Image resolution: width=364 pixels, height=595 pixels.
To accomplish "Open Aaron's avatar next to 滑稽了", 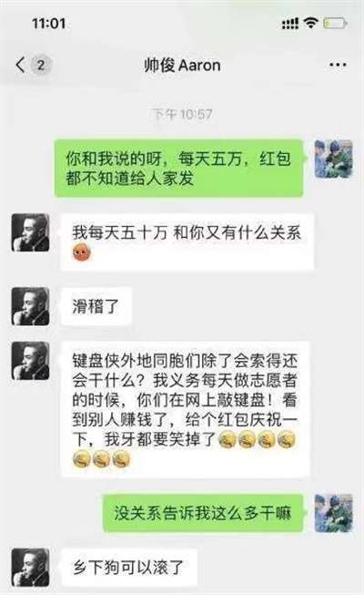I will pyautogui.click(x=30, y=306).
